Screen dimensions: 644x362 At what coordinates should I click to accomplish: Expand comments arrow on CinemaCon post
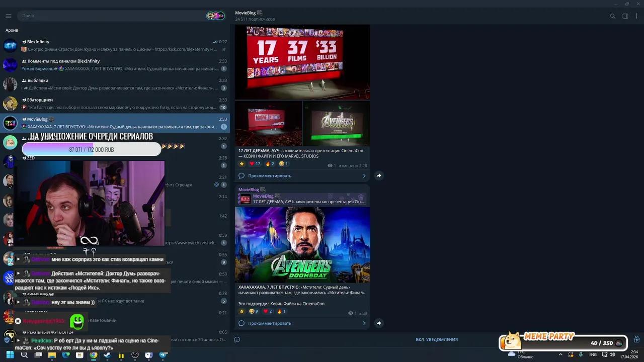(x=364, y=175)
